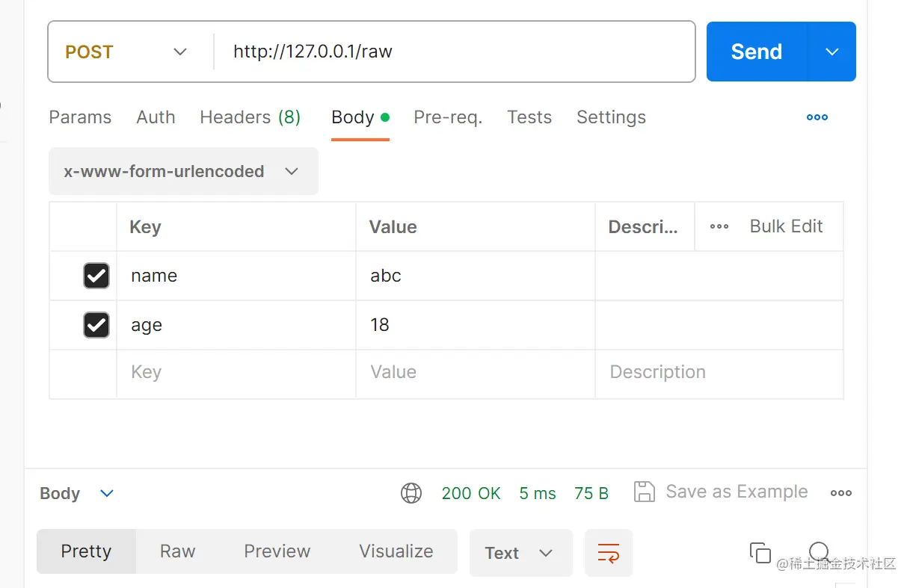Image resolution: width=913 pixels, height=588 pixels.
Task: Click the '5 ms' response time
Action: point(538,493)
